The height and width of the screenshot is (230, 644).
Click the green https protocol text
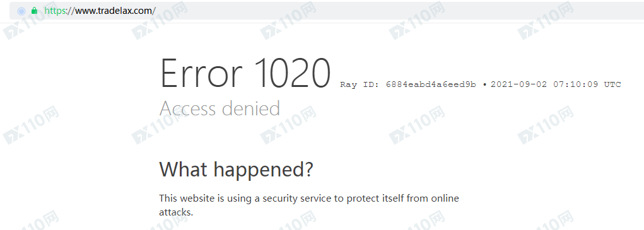click(55, 11)
